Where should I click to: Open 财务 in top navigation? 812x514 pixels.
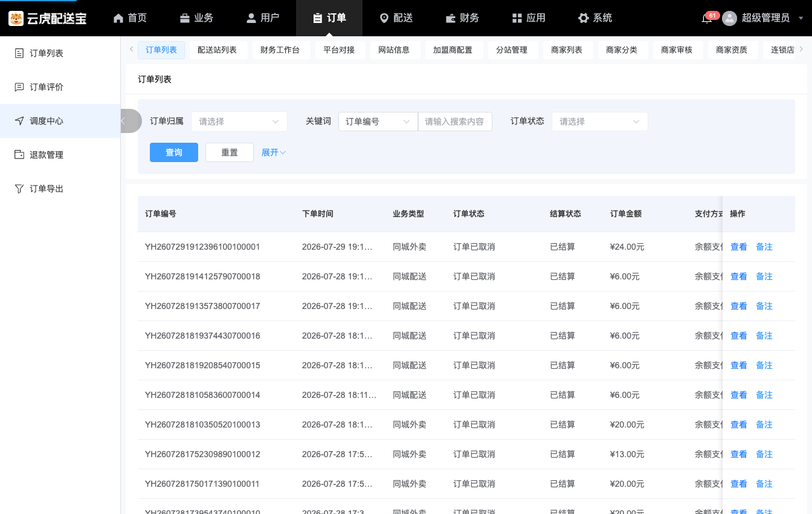pos(462,18)
